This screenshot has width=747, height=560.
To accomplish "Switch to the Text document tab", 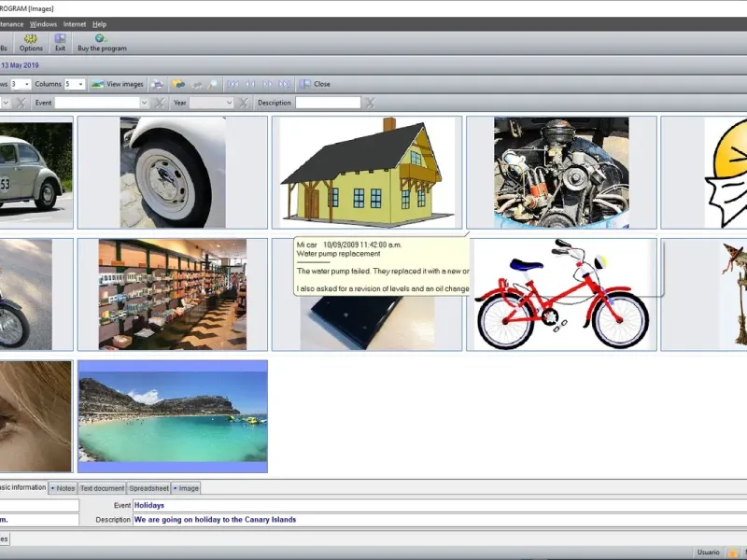I will click(102, 488).
